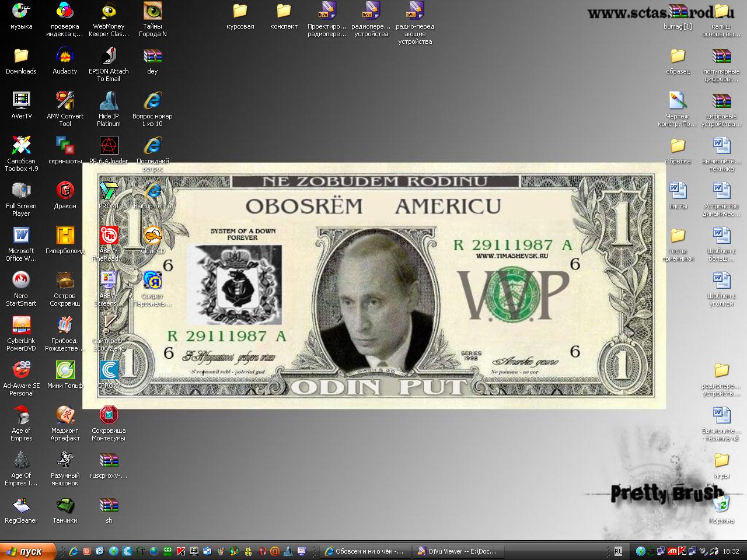Open the музыка desktop icon
The height and width of the screenshot is (560, 747).
point(21,16)
